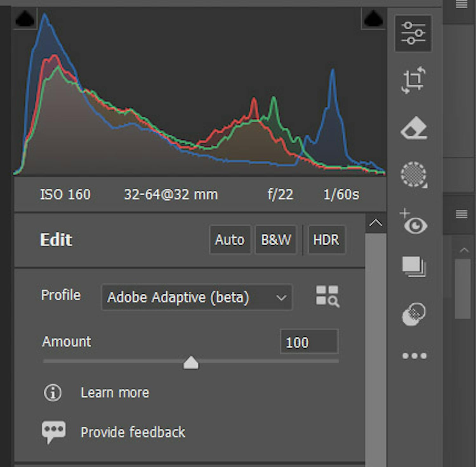
Task: Open the Edit adjustments panel icon
Action: click(413, 33)
